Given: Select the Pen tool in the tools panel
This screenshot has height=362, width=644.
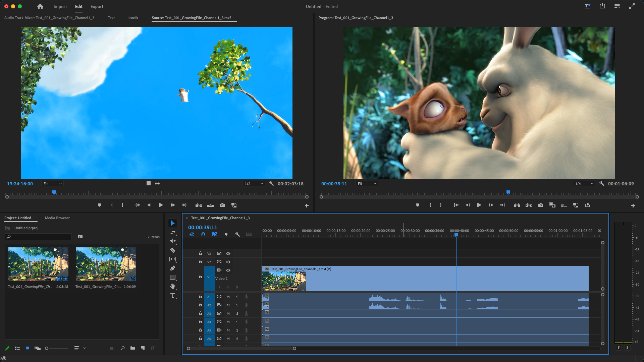Looking at the screenshot, I should 172,268.
